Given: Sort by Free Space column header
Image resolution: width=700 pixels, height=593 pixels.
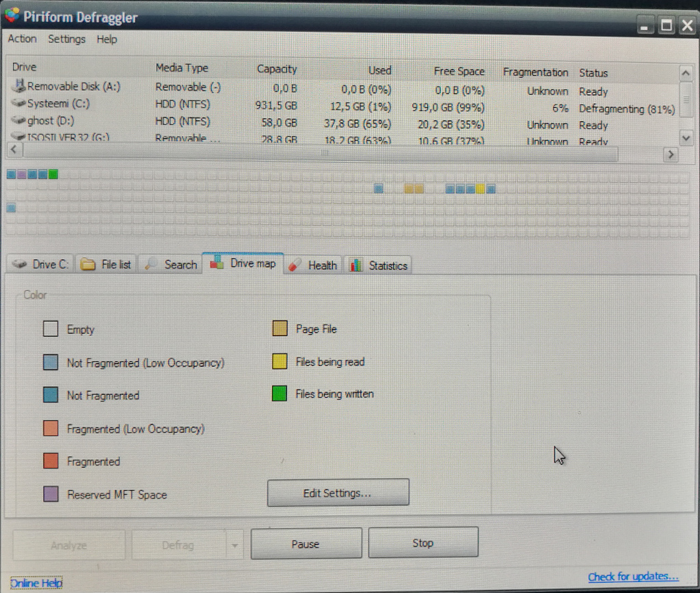Looking at the screenshot, I should (459, 71).
